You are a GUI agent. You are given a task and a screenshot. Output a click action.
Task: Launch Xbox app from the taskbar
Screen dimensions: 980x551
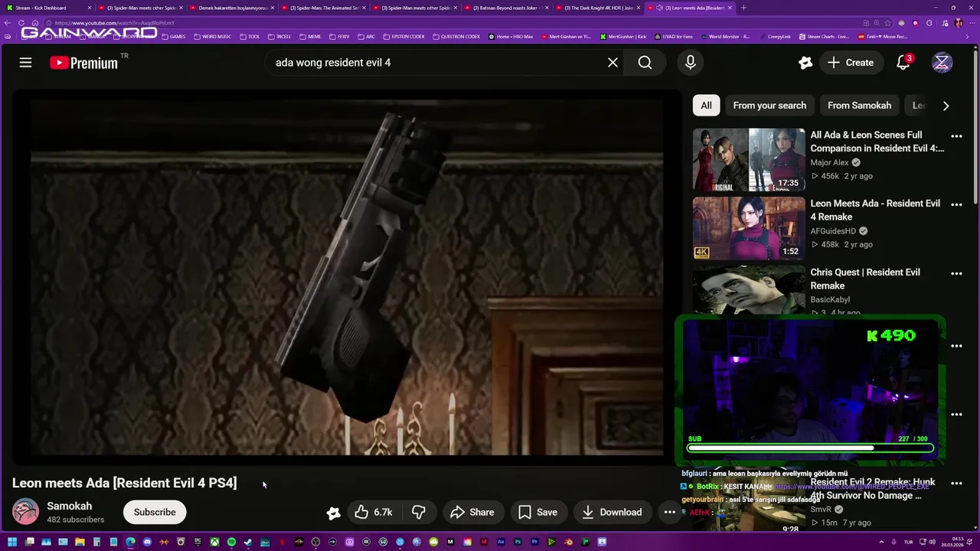215,543
